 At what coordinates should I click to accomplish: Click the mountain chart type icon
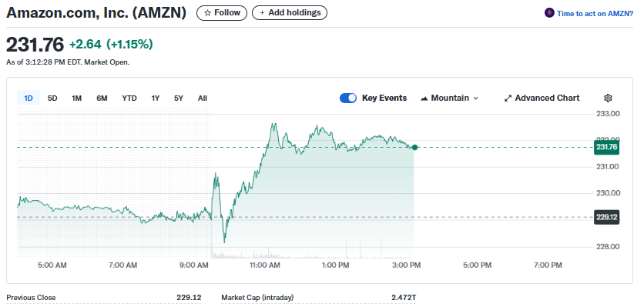pos(424,98)
